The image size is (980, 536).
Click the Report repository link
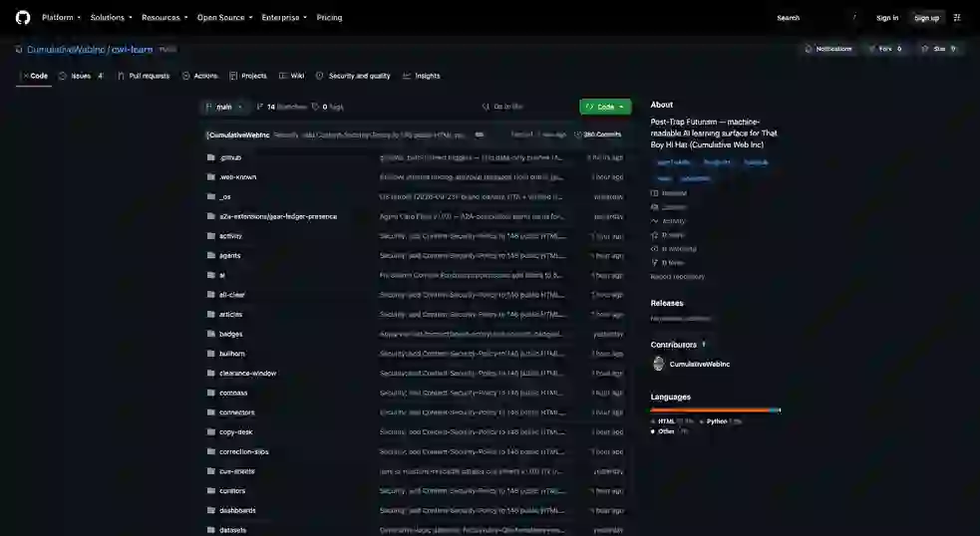click(678, 276)
